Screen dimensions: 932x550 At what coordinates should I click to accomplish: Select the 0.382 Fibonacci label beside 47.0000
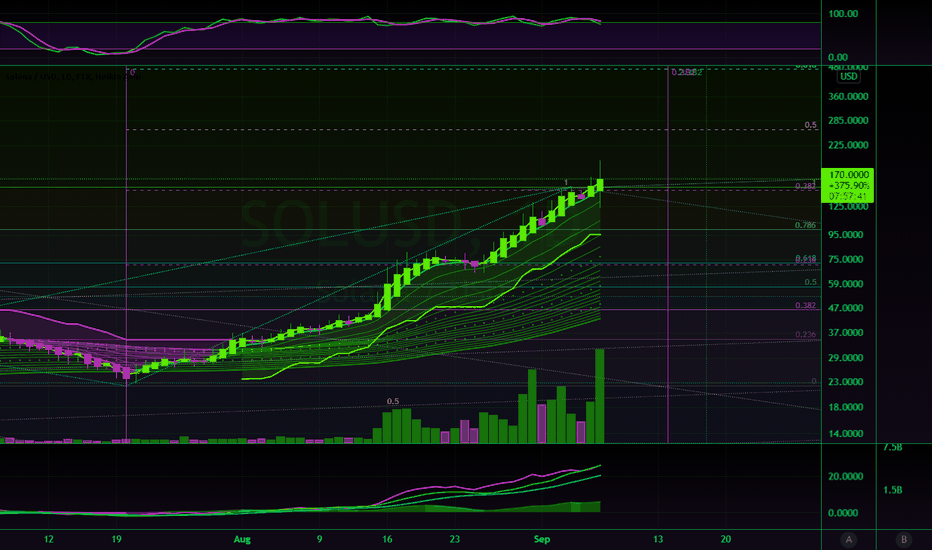click(x=806, y=306)
